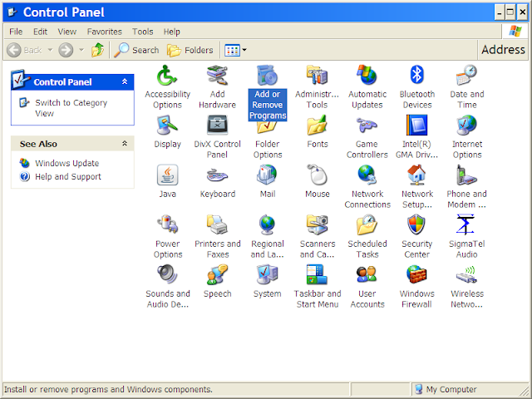
Task: Expand the Back history dropdown arrow
Action: (50, 50)
